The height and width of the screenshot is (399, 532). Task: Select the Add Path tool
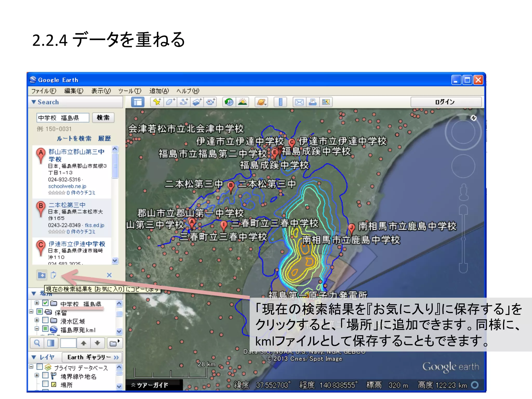point(184,102)
